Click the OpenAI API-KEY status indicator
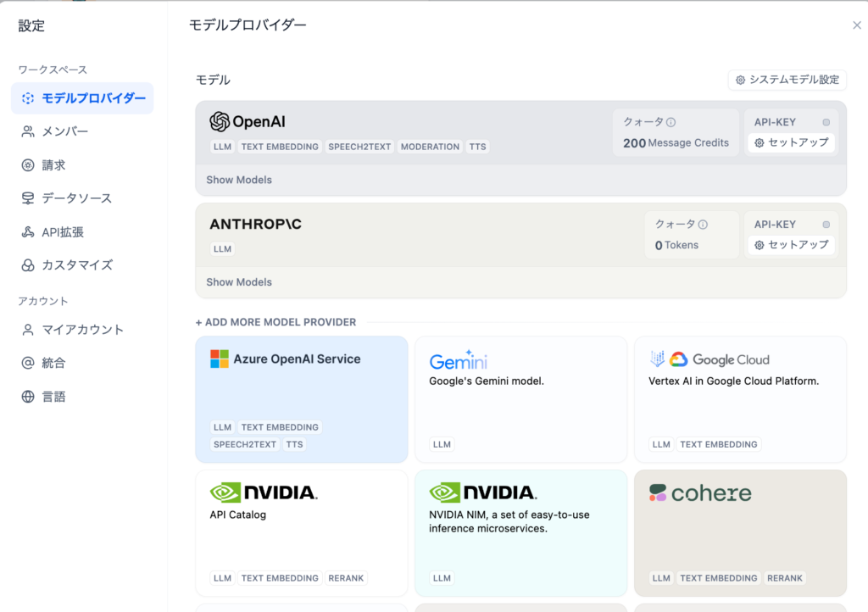Image resolution: width=868 pixels, height=612 pixels. [826, 122]
